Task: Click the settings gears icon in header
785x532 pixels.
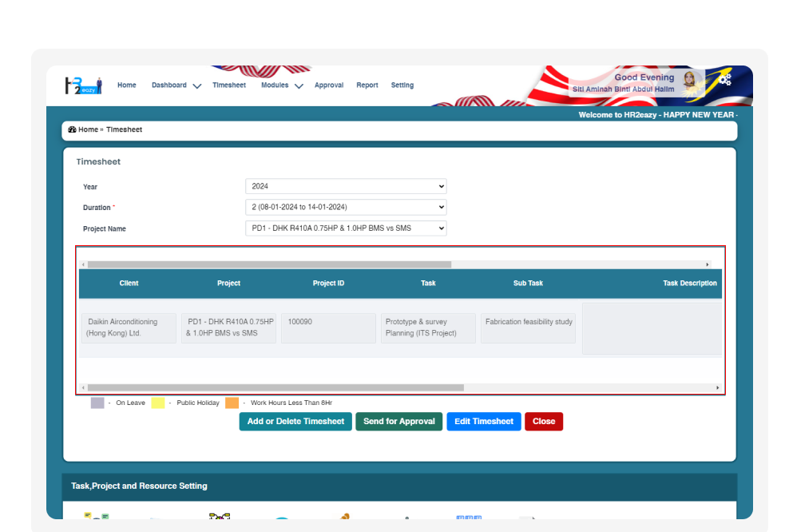Action: (x=724, y=79)
